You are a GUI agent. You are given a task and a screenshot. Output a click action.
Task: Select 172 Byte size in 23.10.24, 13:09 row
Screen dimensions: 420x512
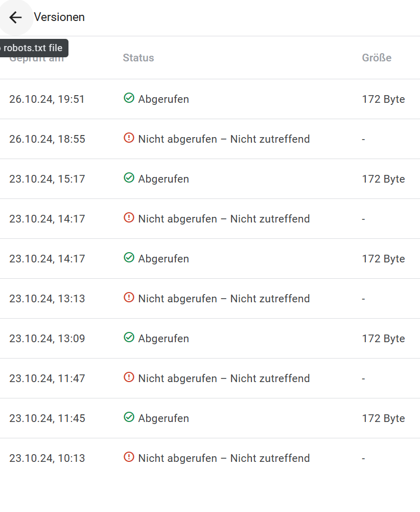(x=384, y=339)
